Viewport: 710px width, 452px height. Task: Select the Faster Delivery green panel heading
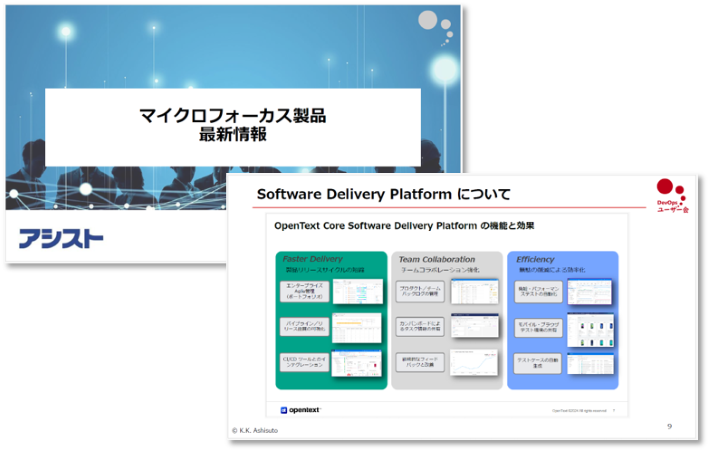click(312, 259)
